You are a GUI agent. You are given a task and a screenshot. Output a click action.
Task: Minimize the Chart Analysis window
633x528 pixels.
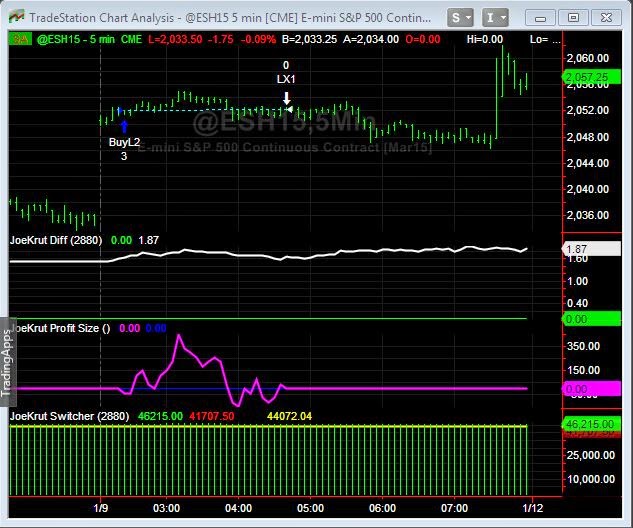[x=540, y=18]
